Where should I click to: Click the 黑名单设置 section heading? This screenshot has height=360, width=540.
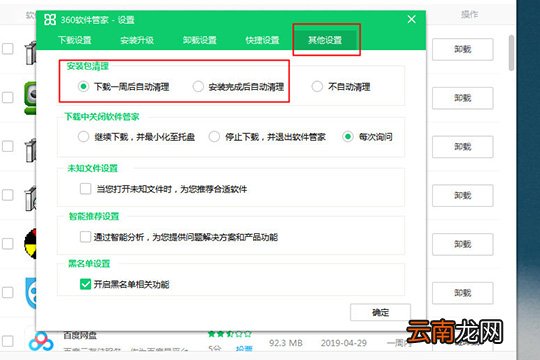coord(89,264)
